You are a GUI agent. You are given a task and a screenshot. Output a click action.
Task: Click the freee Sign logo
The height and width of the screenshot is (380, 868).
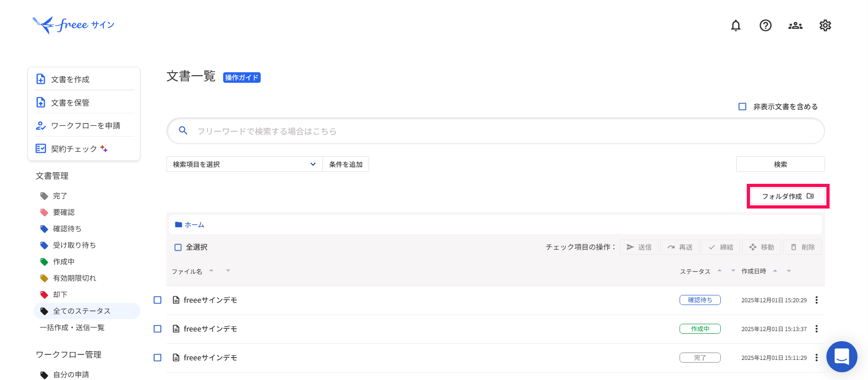[73, 25]
